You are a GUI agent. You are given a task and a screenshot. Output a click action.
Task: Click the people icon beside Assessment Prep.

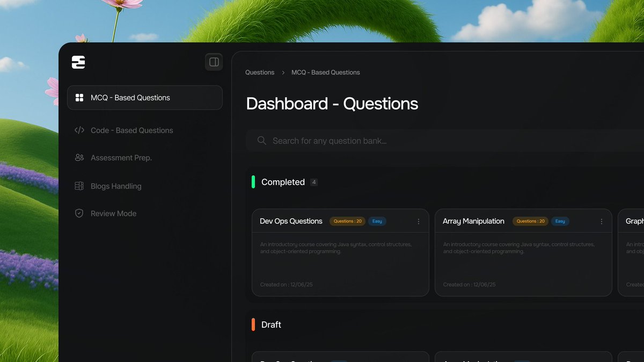tap(79, 158)
